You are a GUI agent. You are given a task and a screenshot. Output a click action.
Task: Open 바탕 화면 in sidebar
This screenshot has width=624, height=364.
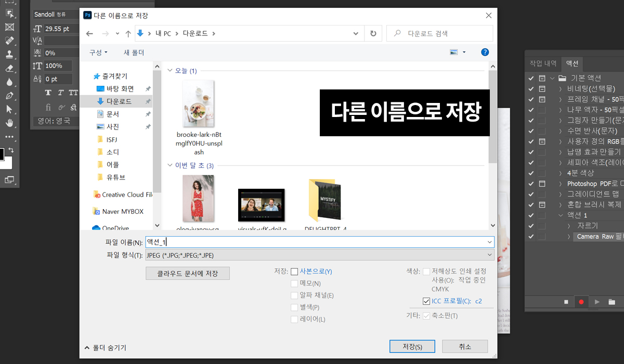pos(120,88)
